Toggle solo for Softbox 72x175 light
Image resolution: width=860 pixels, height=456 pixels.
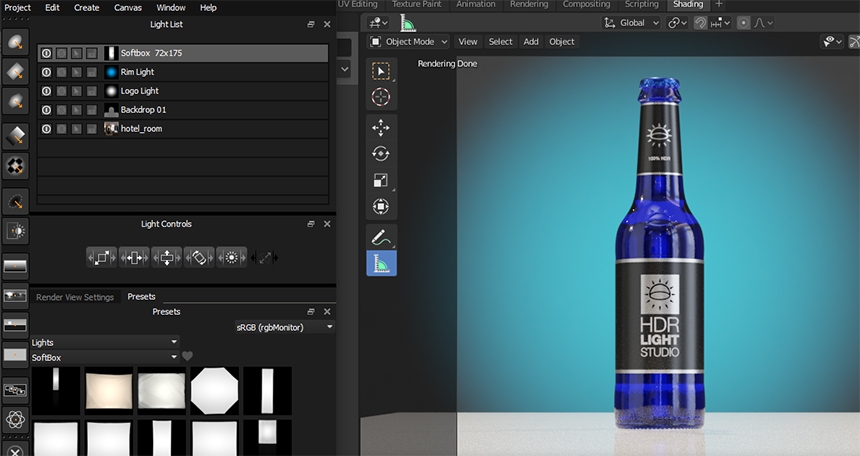(x=61, y=53)
